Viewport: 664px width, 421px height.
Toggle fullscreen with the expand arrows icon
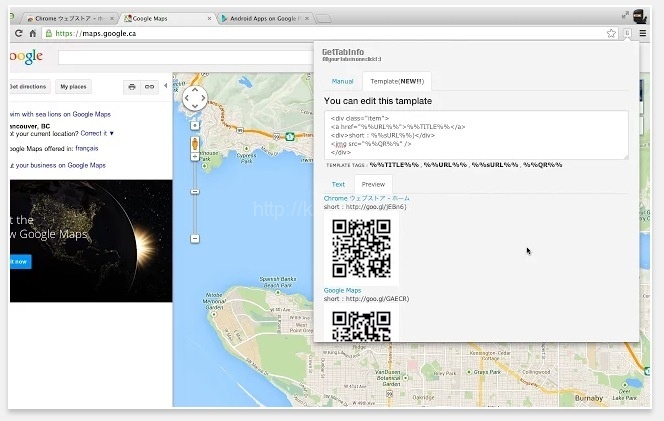pos(625,15)
